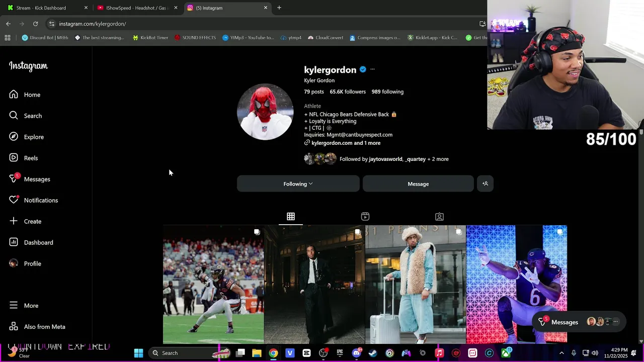Open Instagram Home from sidebar
The width and height of the screenshot is (644, 362).
[25, 95]
